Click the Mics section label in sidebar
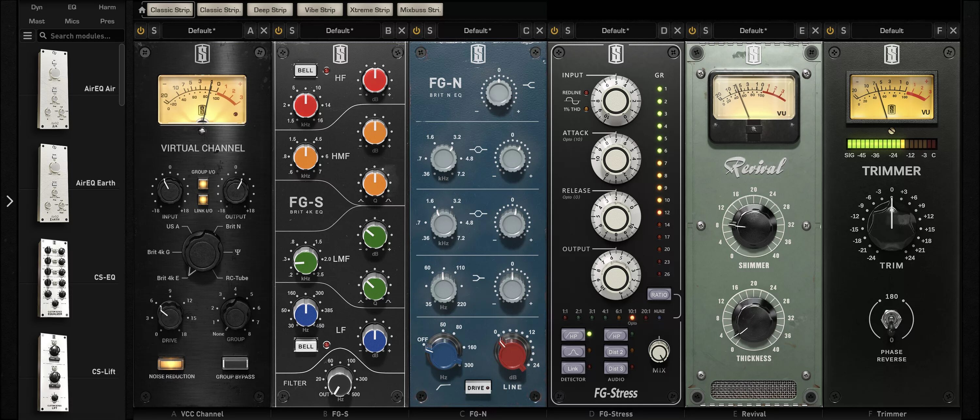980x420 pixels. point(71,21)
